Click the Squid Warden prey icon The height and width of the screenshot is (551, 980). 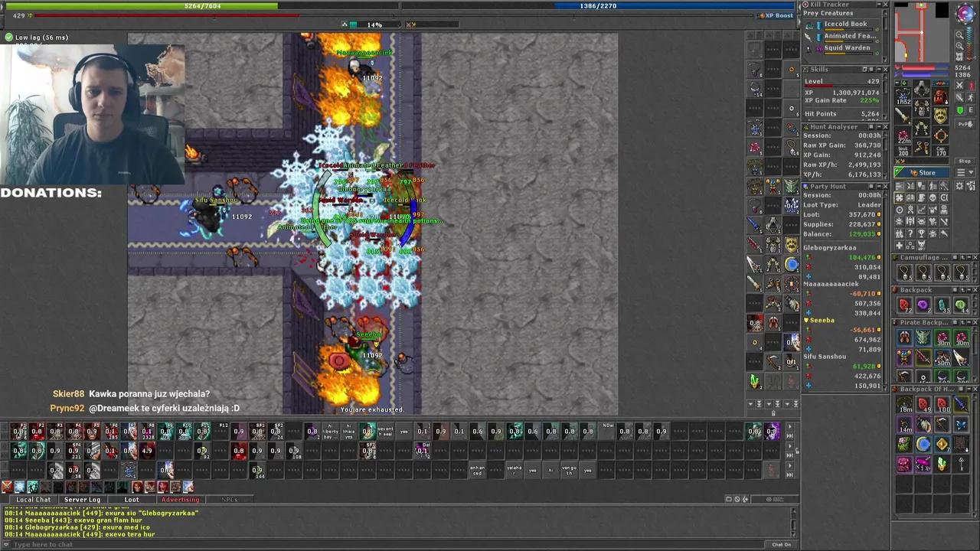(808, 47)
